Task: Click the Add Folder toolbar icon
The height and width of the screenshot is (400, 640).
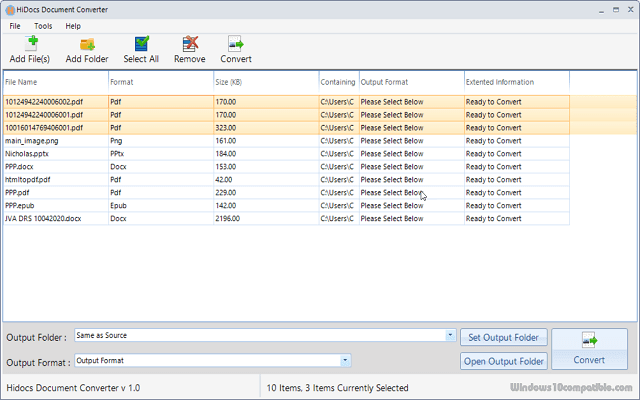Action: (87, 44)
